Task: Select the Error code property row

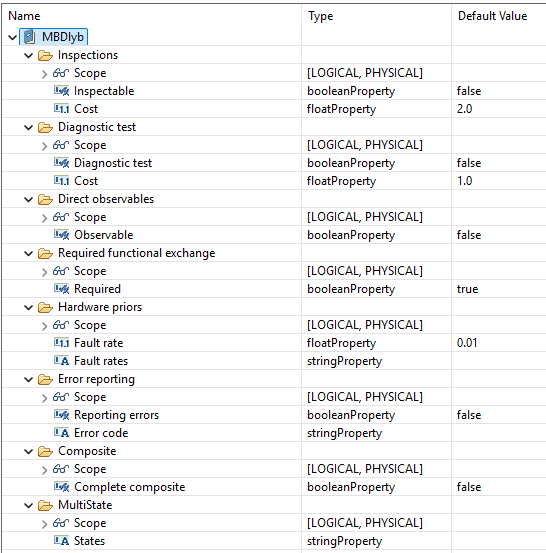Action: pyautogui.click(x=274, y=433)
